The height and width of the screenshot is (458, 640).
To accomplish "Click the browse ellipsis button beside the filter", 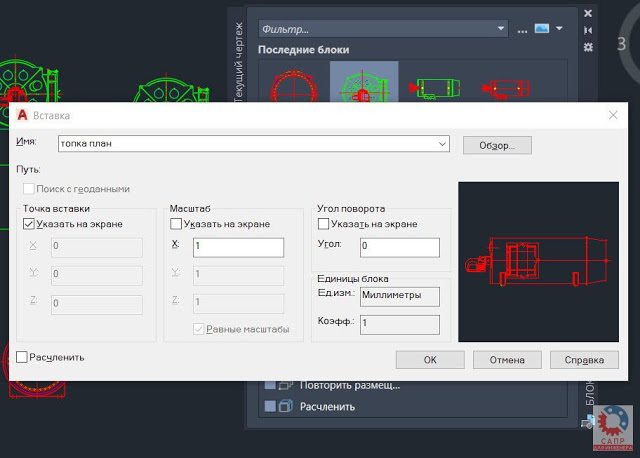I will click(x=522, y=29).
